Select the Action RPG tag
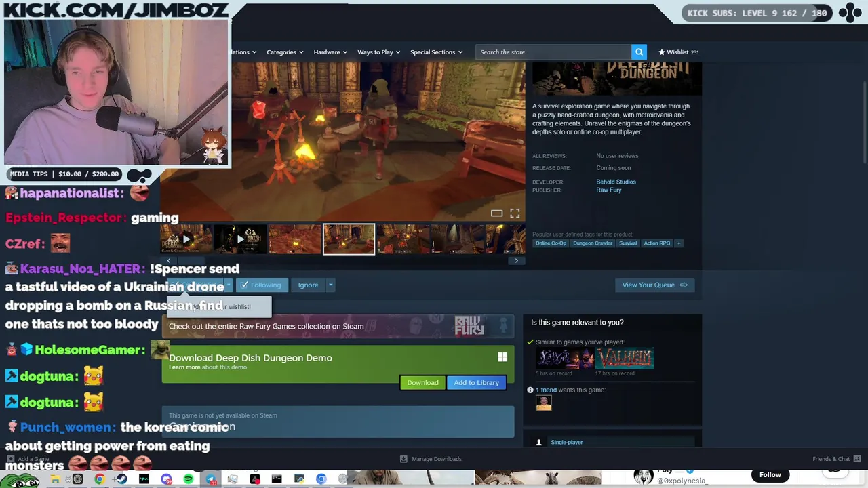Screen dimensions: 868x488 656,243
